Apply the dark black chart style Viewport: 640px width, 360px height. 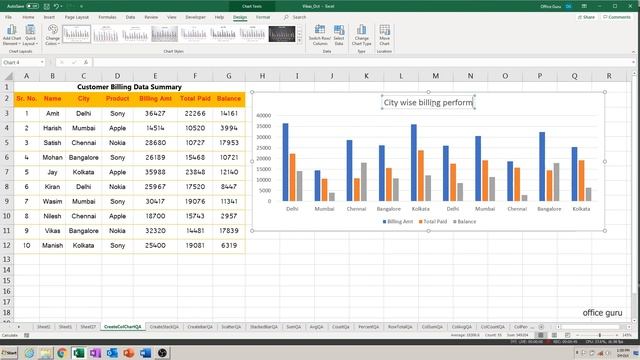point(282,34)
